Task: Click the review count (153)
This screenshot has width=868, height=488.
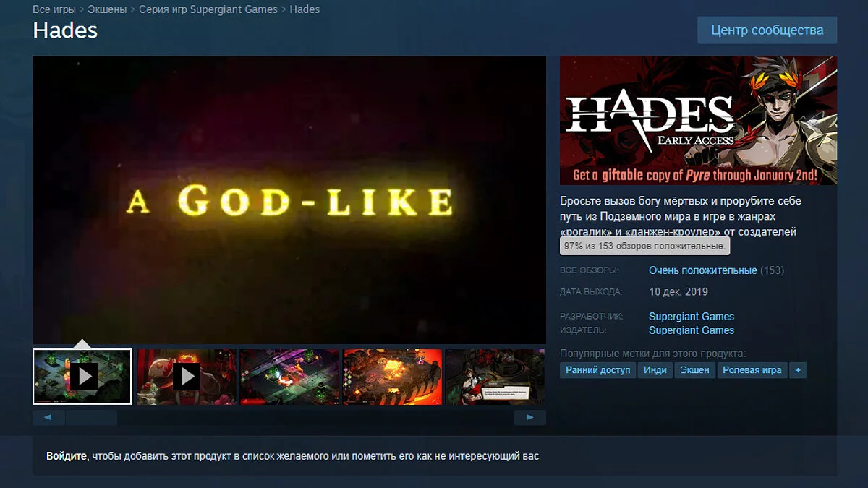Action: pos(772,270)
